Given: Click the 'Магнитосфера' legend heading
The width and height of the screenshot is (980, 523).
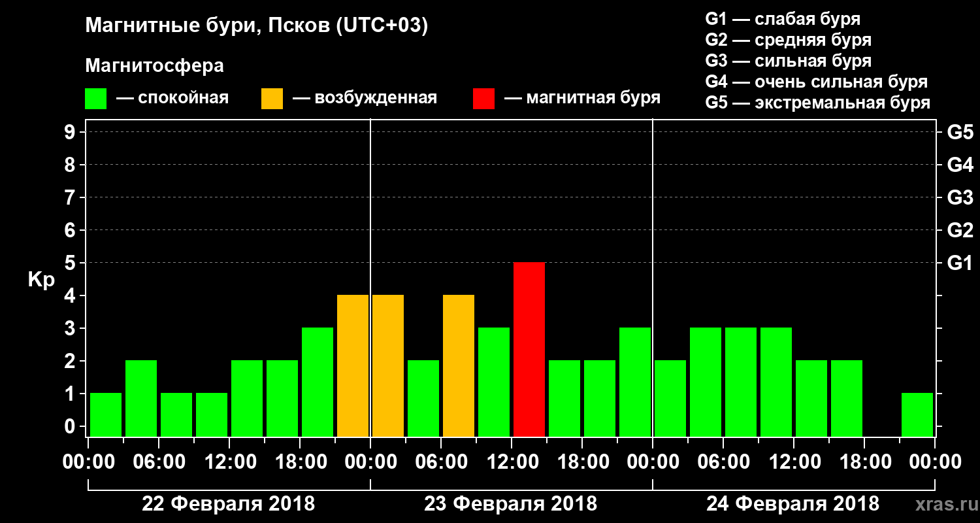Looking at the screenshot, I should click(154, 66).
